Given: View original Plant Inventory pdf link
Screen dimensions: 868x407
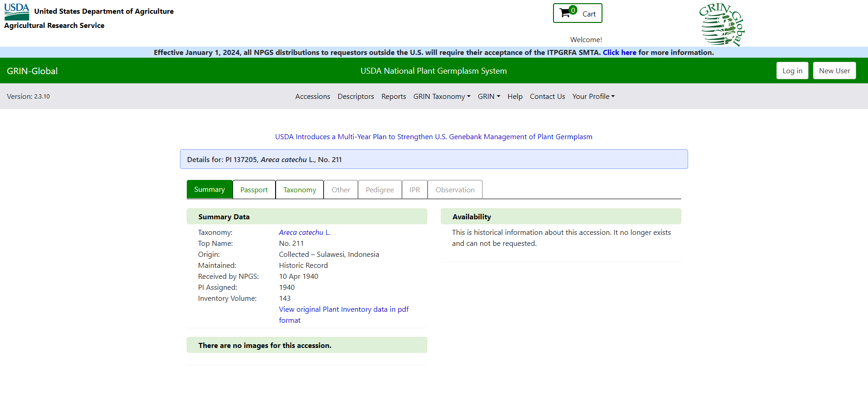Looking at the screenshot, I should click(343, 309).
